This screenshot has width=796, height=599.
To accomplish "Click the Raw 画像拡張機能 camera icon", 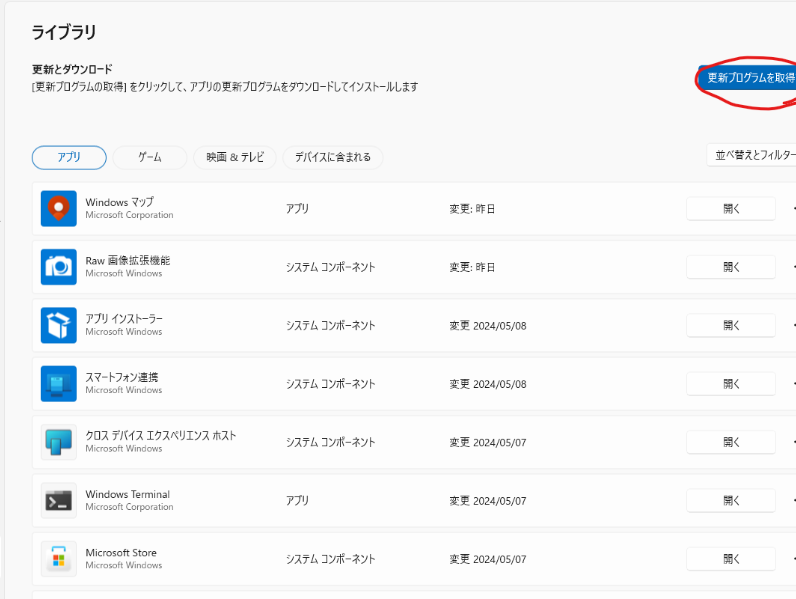I will coord(59,267).
